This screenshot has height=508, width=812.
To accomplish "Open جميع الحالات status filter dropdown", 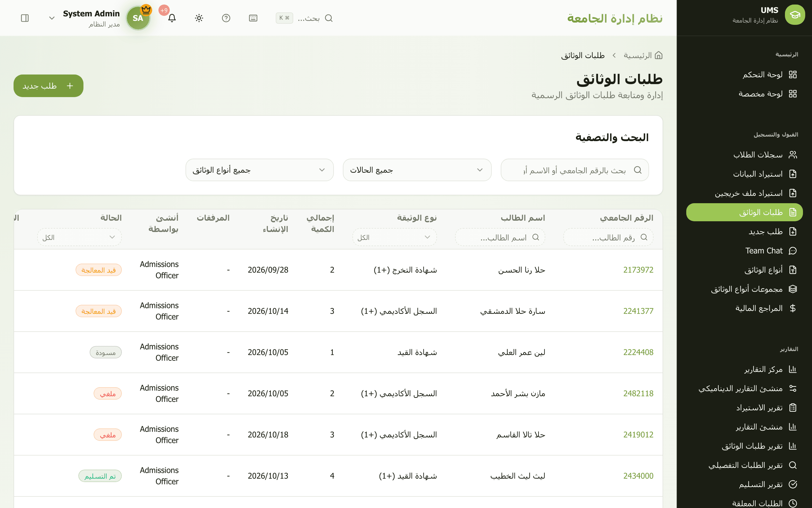I will 417,170.
